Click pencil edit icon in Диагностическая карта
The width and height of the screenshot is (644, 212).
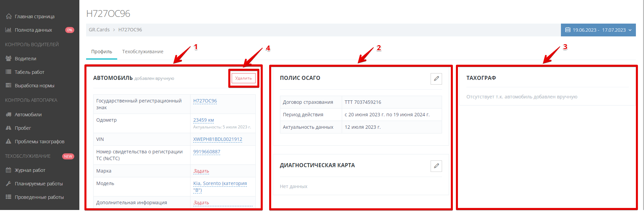coord(436,166)
